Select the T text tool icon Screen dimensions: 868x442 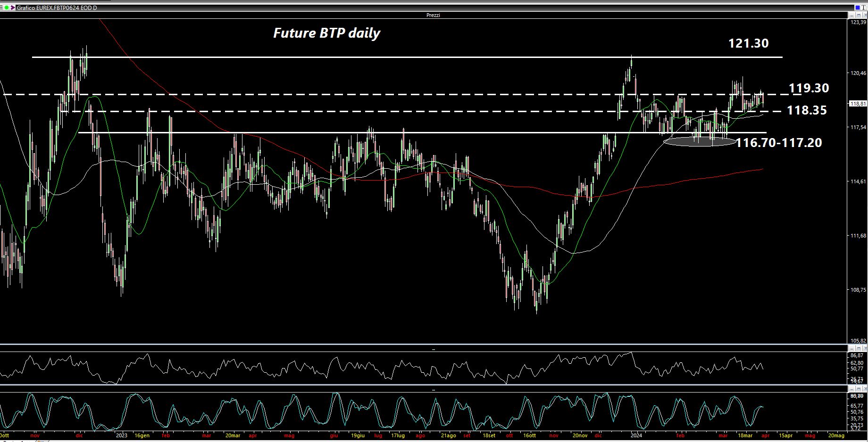pyautogui.click(x=864, y=8)
